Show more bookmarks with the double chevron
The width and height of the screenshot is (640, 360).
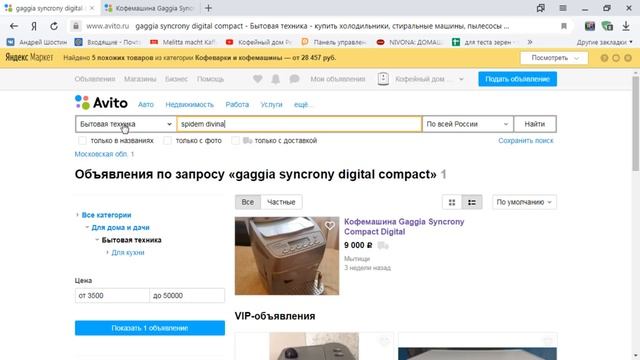point(530,42)
